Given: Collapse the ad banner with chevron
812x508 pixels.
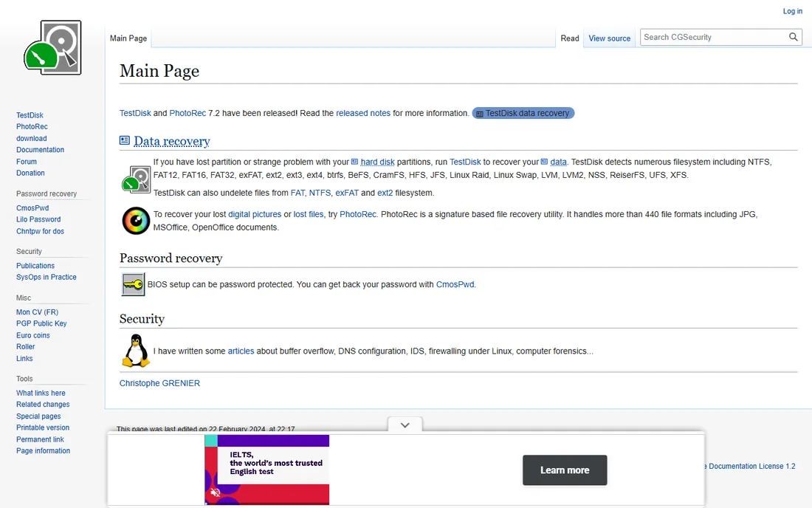Looking at the screenshot, I should (405, 425).
